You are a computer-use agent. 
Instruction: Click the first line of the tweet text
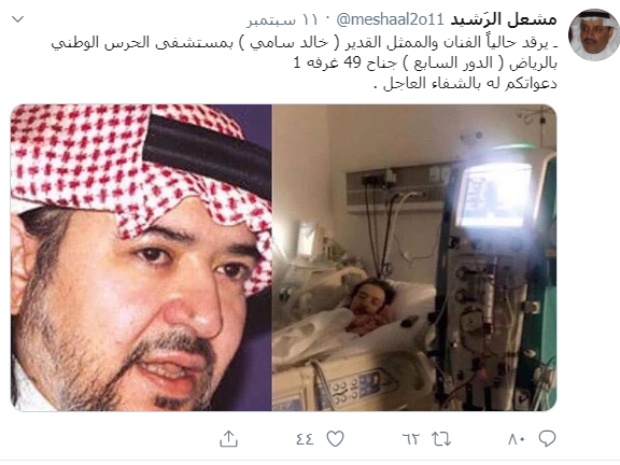304,42
